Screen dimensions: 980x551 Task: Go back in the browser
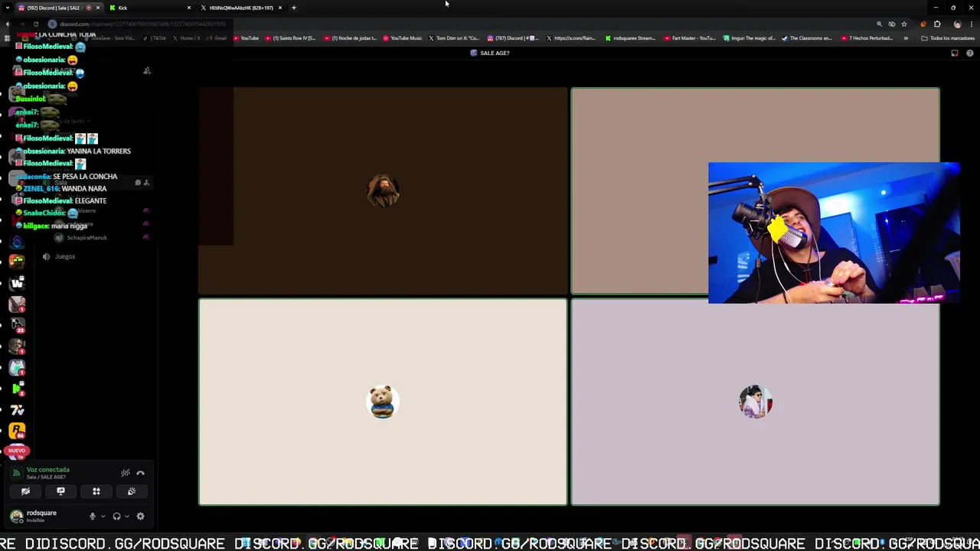point(8,24)
